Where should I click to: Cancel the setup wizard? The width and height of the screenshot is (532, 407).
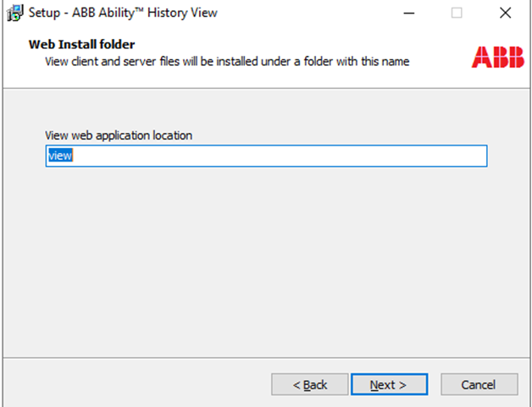[479, 384]
